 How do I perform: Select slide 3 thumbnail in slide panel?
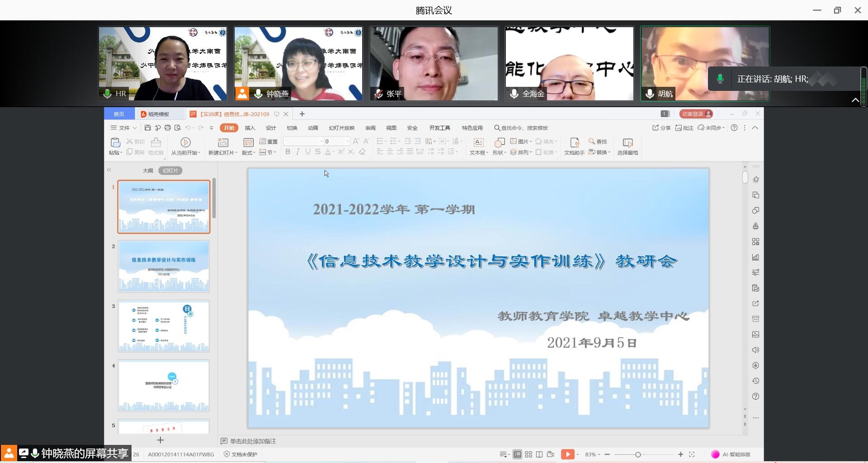tap(164, 326)
